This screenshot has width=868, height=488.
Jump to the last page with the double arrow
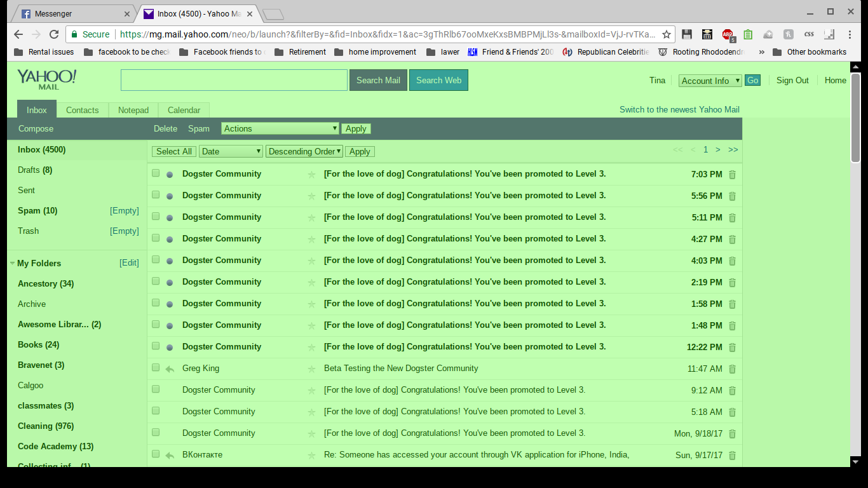pos(733,150)
